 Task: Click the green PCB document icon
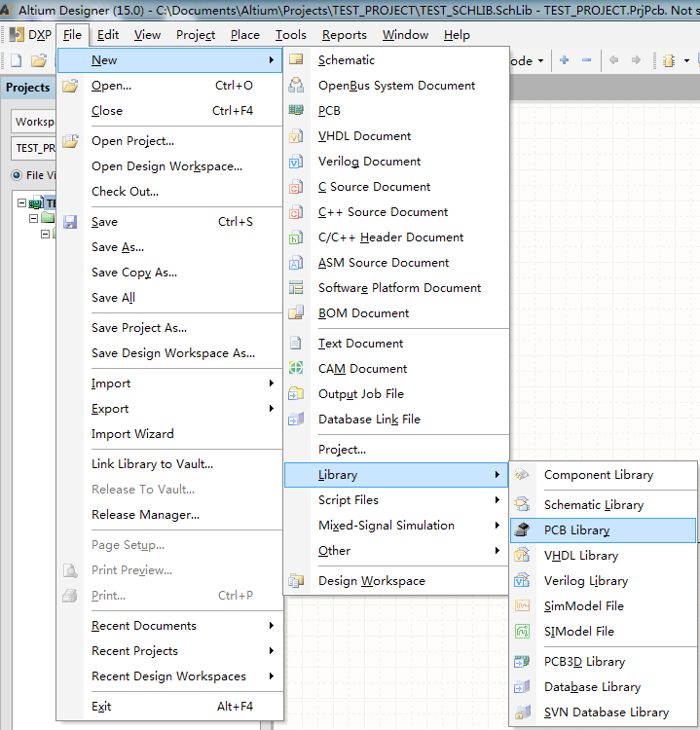tap(297, 111)
